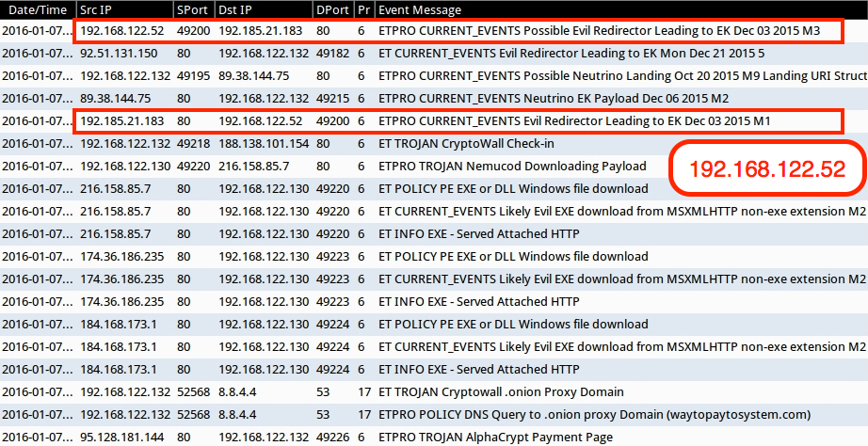This screenshot has width=868, height=446.
Task: Select 'Likely Evil EXE download' message from 184.168.173.1
Action: (x=622, y=346)
